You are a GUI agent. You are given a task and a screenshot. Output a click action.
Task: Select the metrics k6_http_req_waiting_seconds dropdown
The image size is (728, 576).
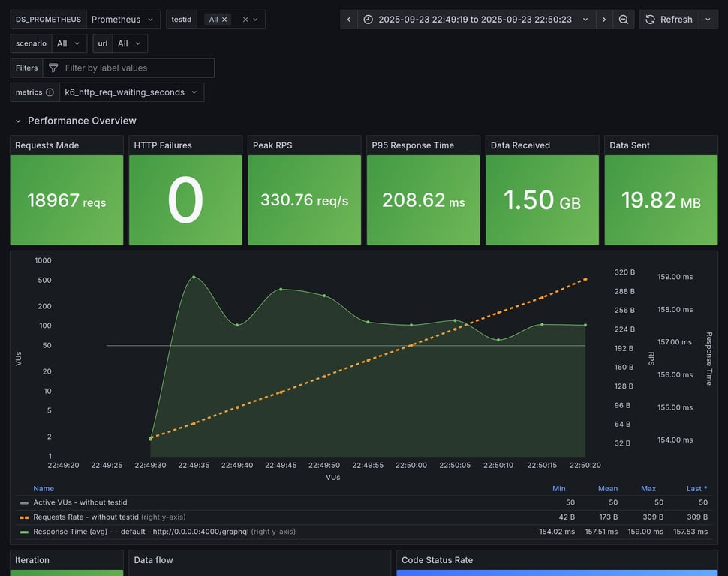click(x=131, y=92)
